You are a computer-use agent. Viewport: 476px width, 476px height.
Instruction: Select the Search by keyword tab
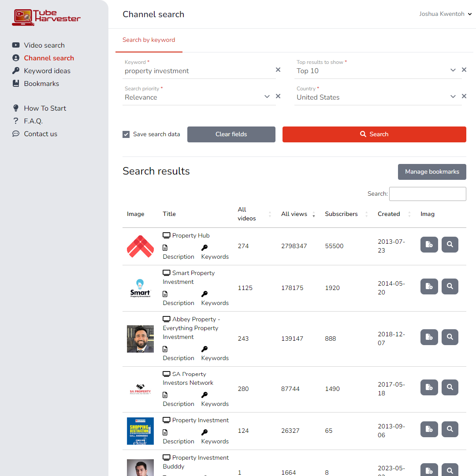[149, 40]
